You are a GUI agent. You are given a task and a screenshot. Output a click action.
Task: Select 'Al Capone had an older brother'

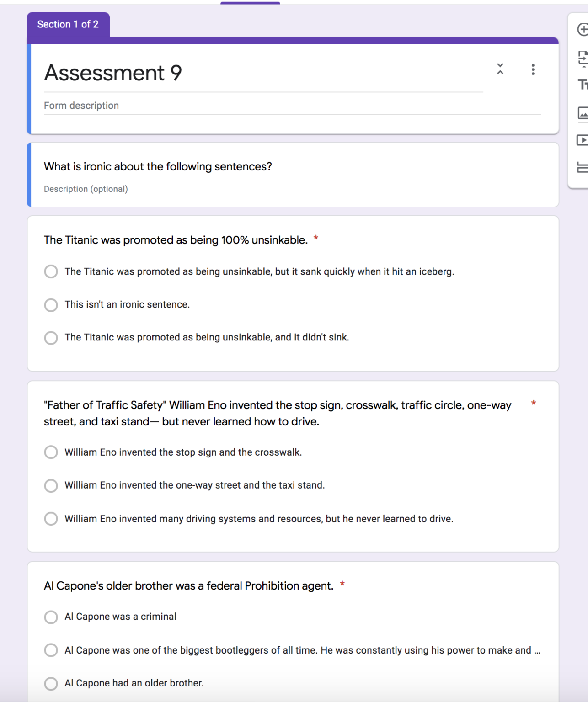click(x=51, y=684)
